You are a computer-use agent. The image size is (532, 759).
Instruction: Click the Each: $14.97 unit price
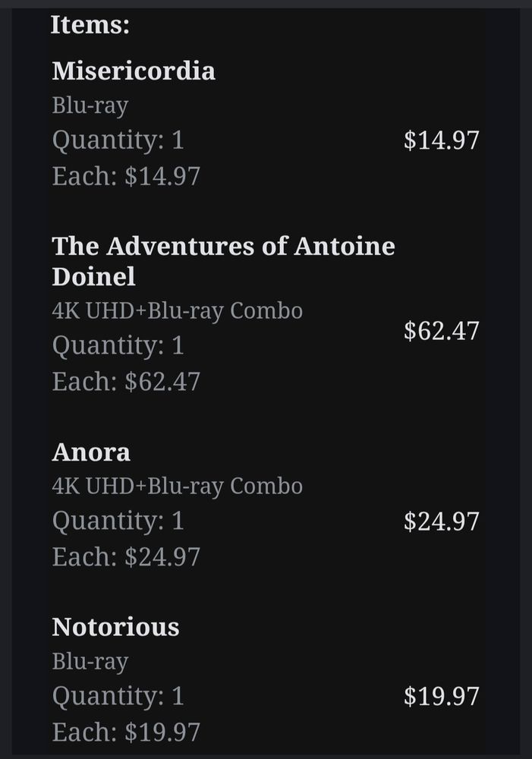point(126,176)
